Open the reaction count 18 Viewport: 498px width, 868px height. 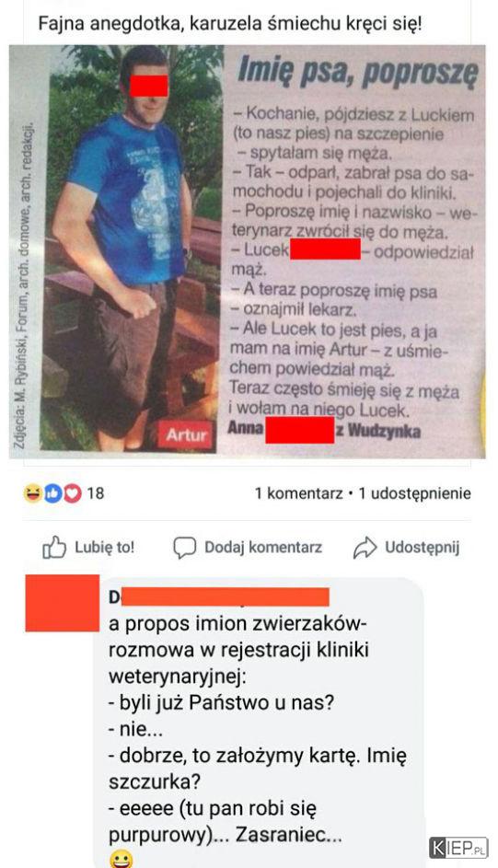click(x=95, y=492)
